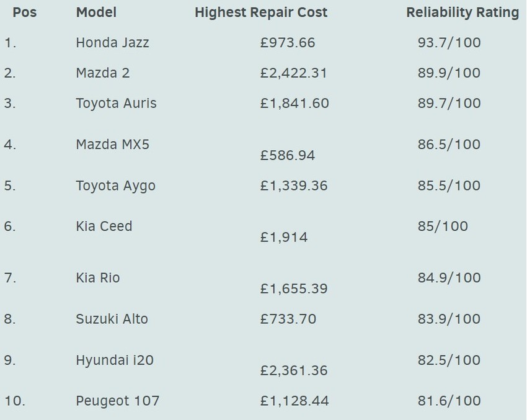This screenshot has height=420, width=527.
Task: Click the Kia Ceed model name
Action: tap(104, 226)
